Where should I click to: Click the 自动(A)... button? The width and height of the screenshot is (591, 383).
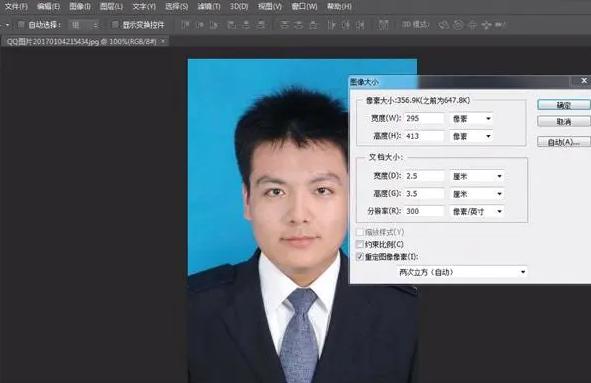click(x=564, y=142)
